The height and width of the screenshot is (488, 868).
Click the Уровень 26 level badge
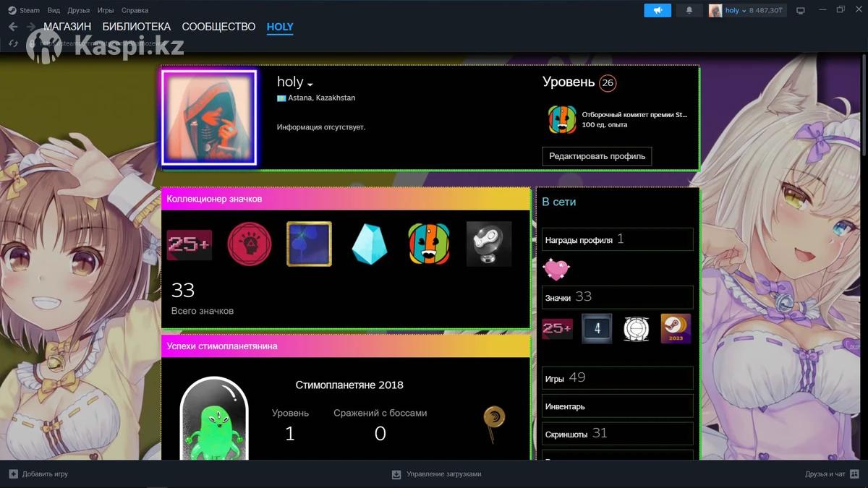point(608,82)
